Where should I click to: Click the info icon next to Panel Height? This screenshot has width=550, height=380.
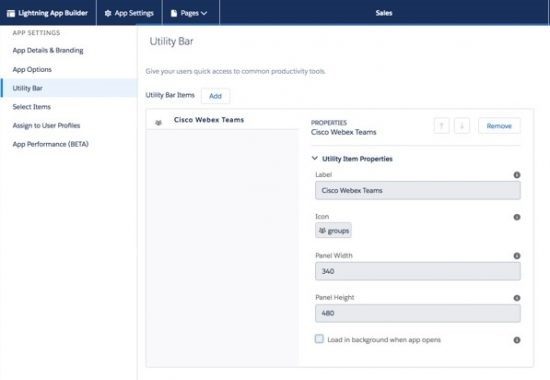(x=517, y=298)
